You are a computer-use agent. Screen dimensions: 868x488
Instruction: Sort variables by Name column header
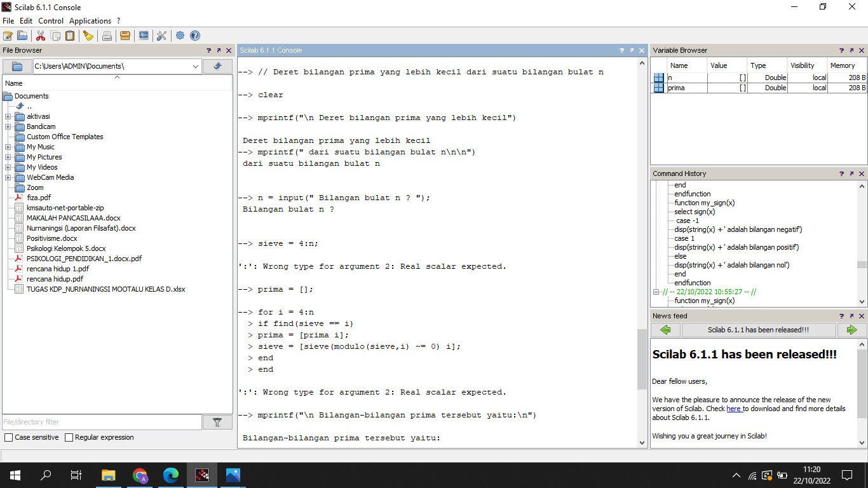(x=686, y=65)
